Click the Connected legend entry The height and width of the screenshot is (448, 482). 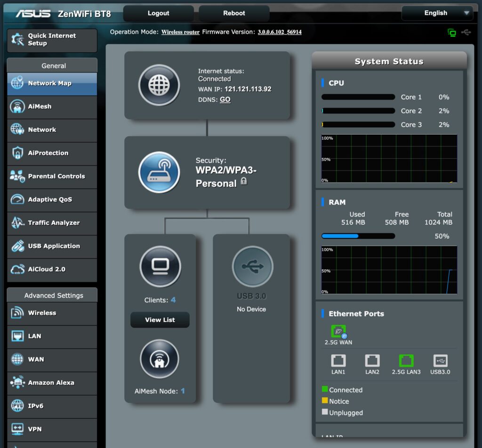point(342,390)
